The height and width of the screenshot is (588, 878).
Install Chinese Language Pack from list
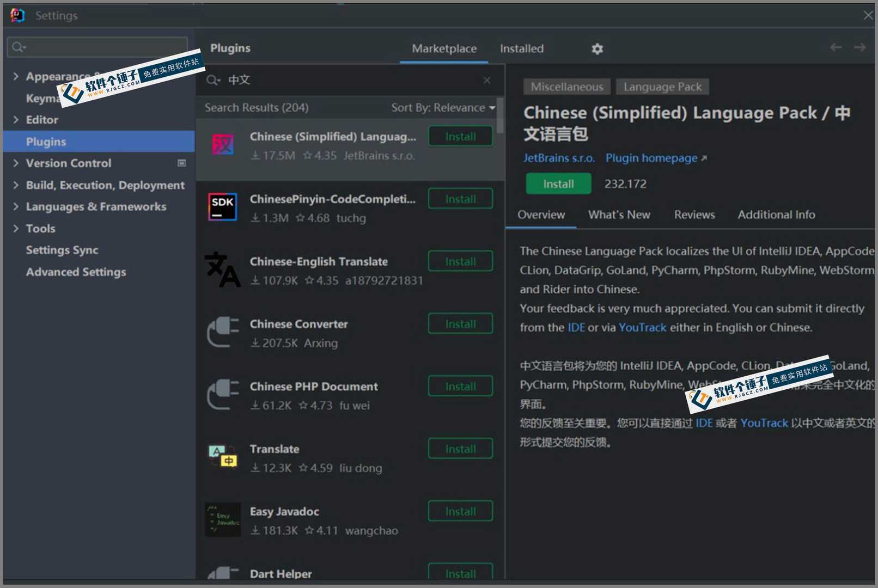click(x=460, y=137)
